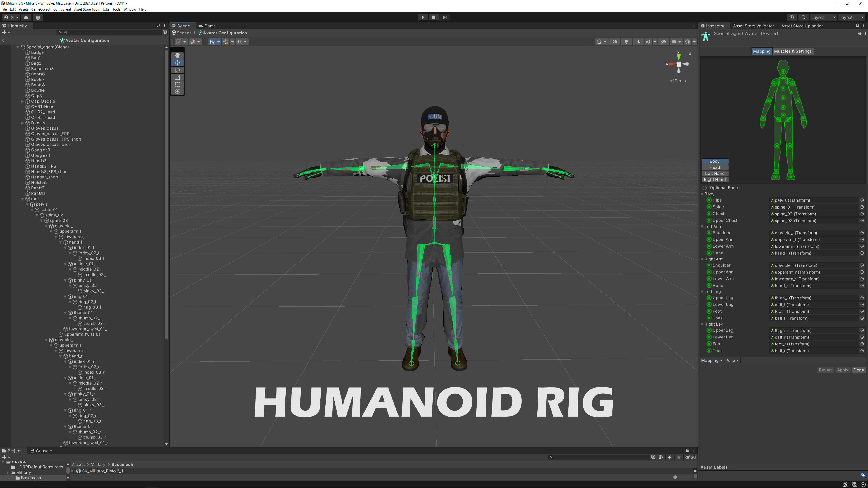Open the Pose dropdown menu
This screenshot has height=488, width=868.
pos(732,360)
